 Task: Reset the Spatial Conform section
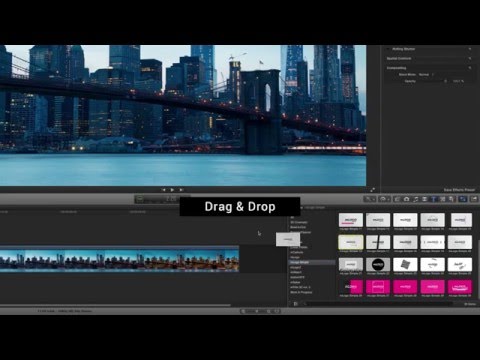[x=470, y=58]
